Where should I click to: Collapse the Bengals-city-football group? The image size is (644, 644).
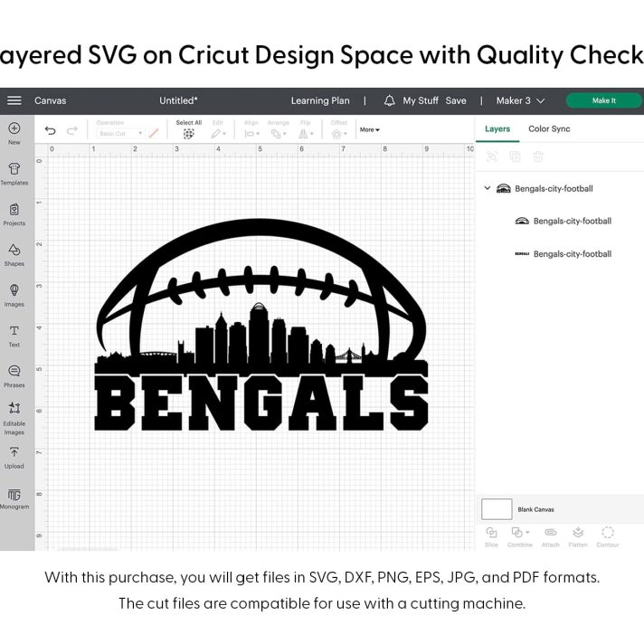[488, 188]
